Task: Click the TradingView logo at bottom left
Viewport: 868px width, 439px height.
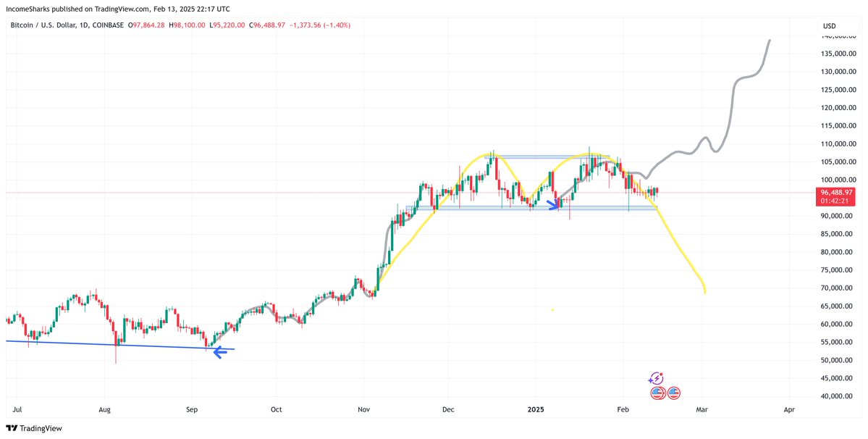Action: [x=34, y=428]
